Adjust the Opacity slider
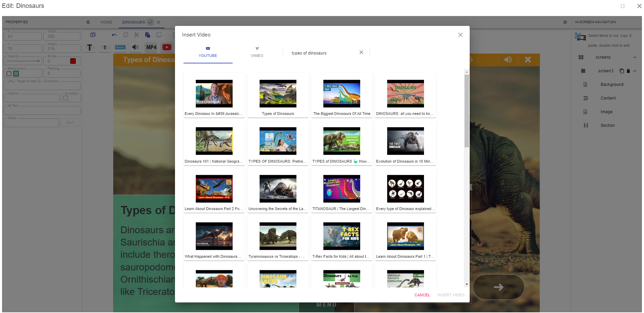This screenshot has width=644, height=313. click(x=23, y=61)
